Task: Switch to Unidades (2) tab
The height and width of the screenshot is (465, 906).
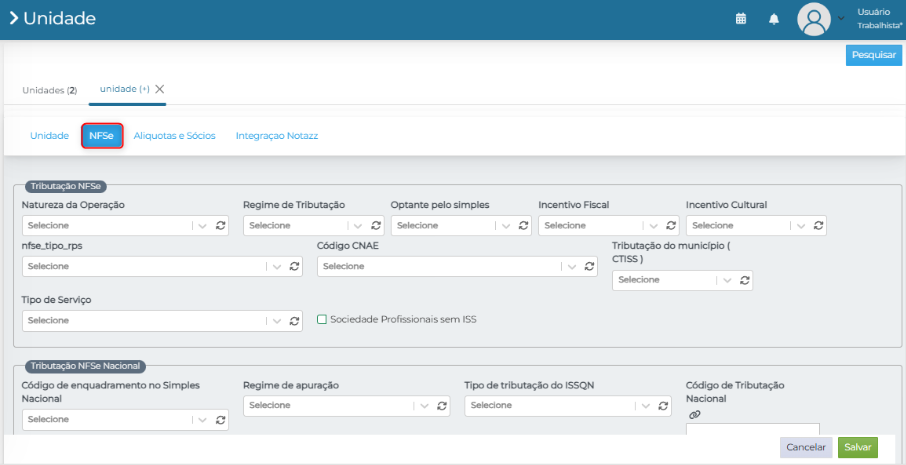Action: tap(49, 90)
